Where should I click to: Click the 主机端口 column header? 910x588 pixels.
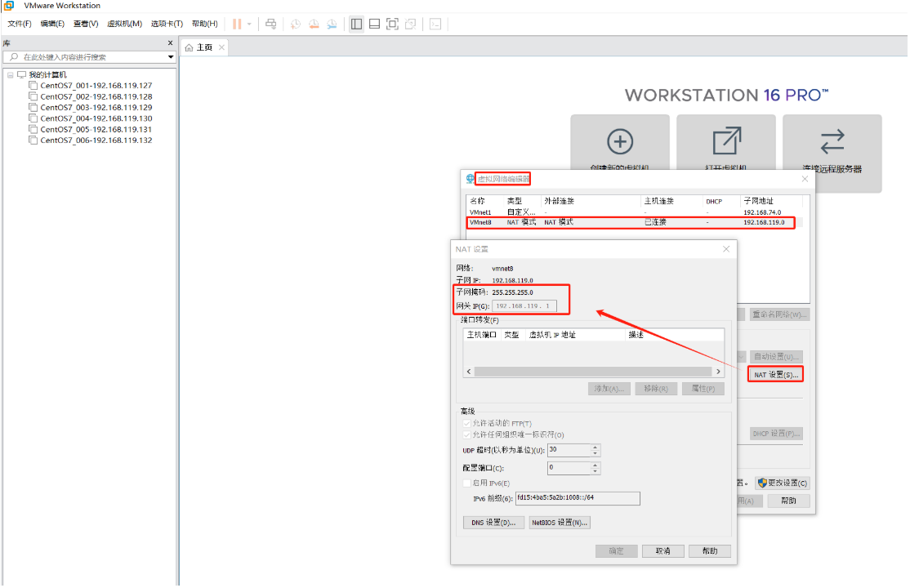[x=482, y=335]
